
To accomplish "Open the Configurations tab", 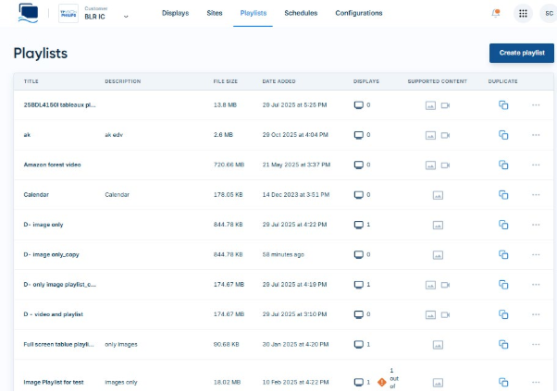I will (x=359, y=13).
